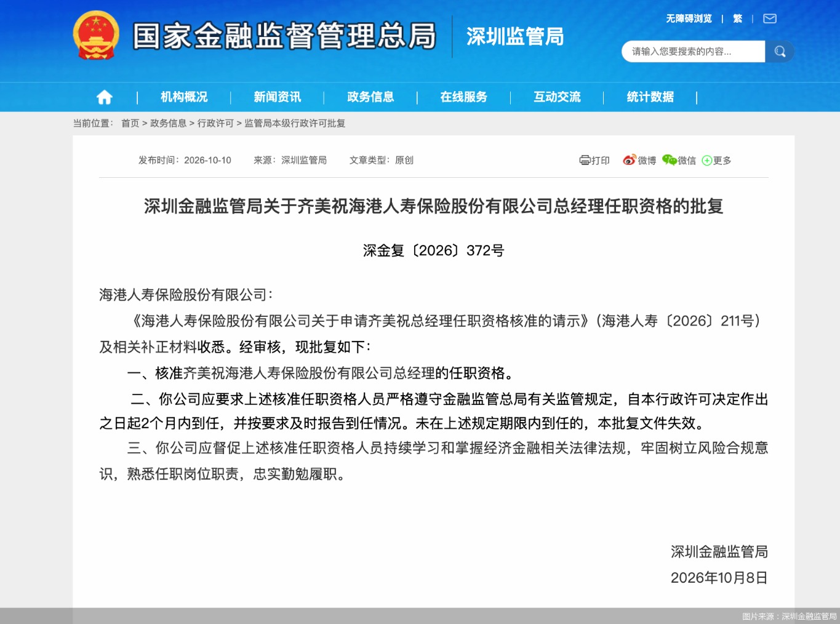This screenshot has height=624, width=840.
Task: Click 政务信息 in breadcrumb trail
Action: coord(169,124)
